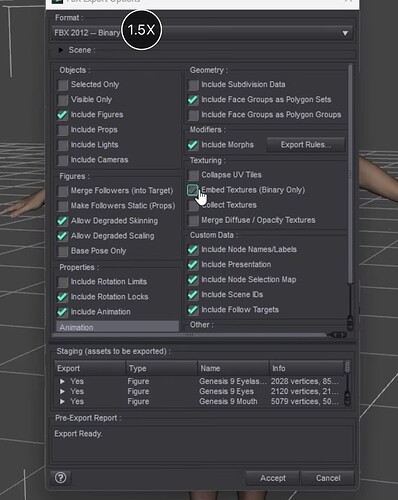Check Base Pose Only

62,251
